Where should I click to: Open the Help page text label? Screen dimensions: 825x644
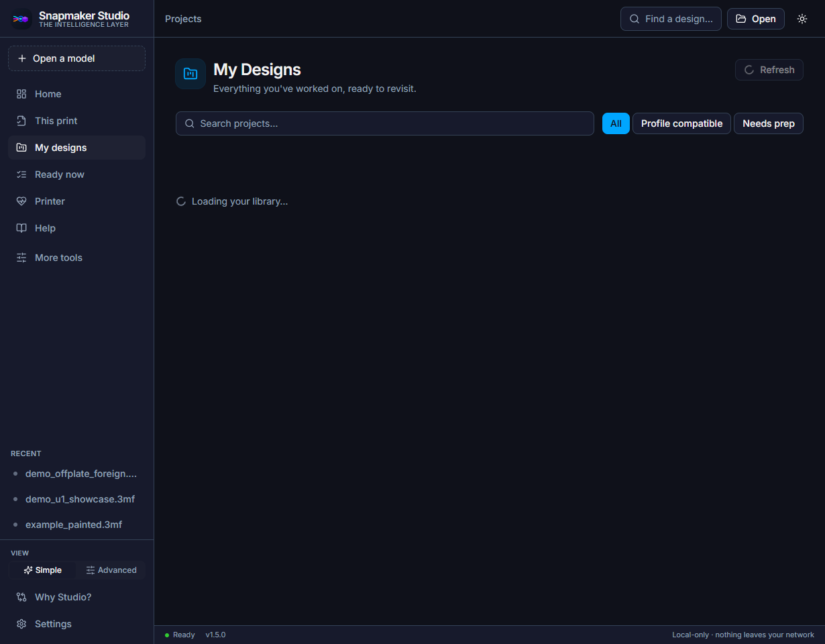[x=45, y=228]
